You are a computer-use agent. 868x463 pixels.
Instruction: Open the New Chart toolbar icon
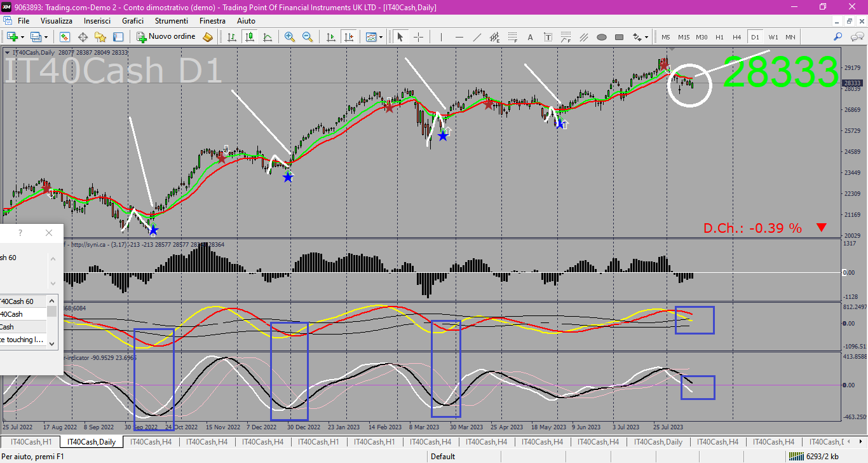point(12,37)
